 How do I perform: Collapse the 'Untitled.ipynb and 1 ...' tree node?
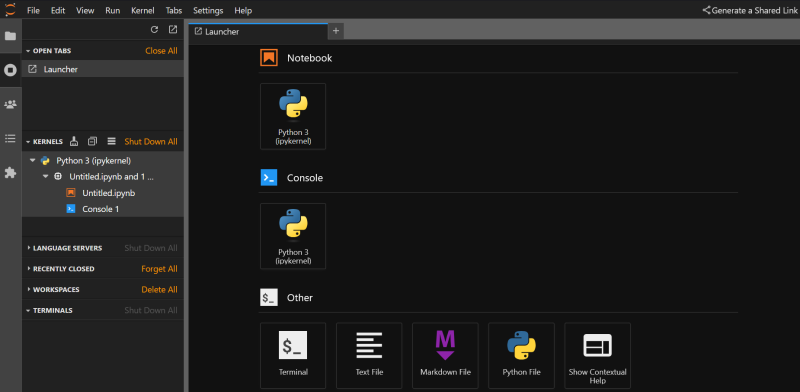pyautogui.click(x=46, y=177)
